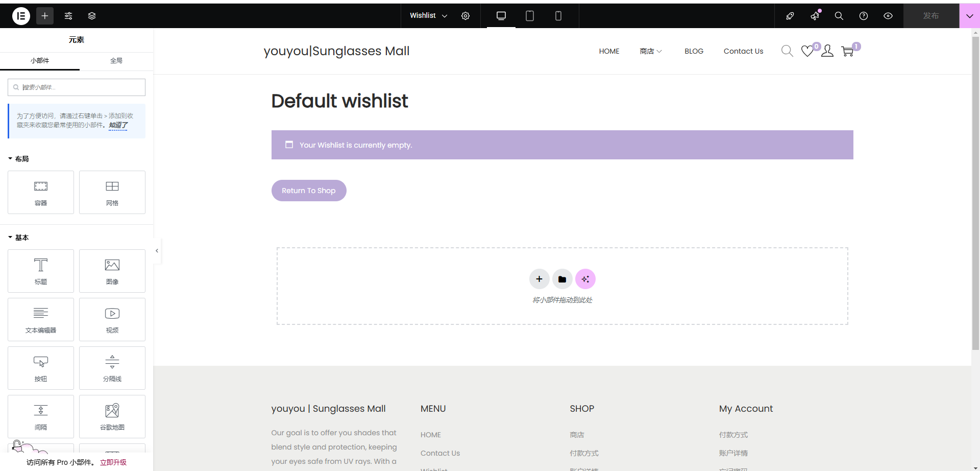Open page settings gear icon
980x471 pixels.
(465, 16)
